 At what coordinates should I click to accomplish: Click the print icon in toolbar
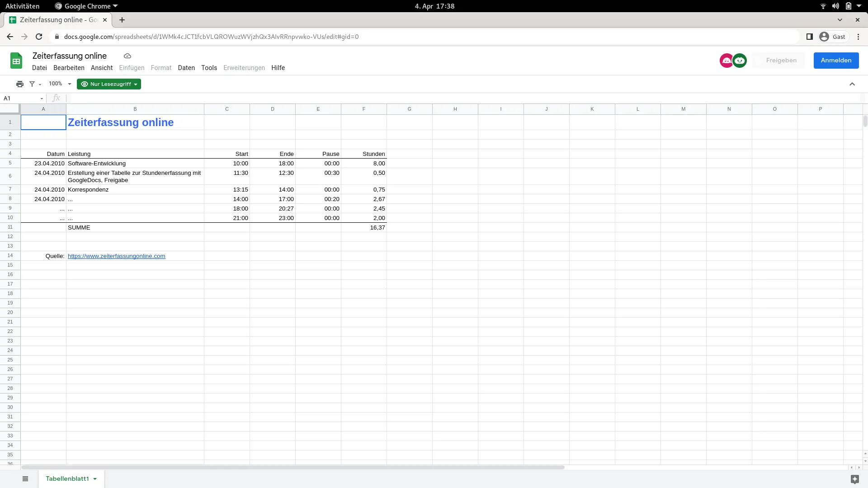click(x=19, y=84)
